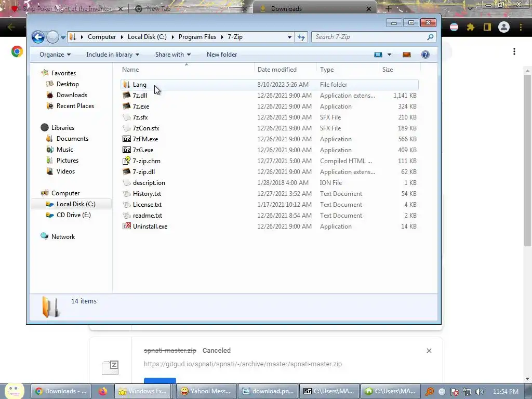
Task: Select CD Drive (E:) in navigation pane
Action: tap(73, 215)
